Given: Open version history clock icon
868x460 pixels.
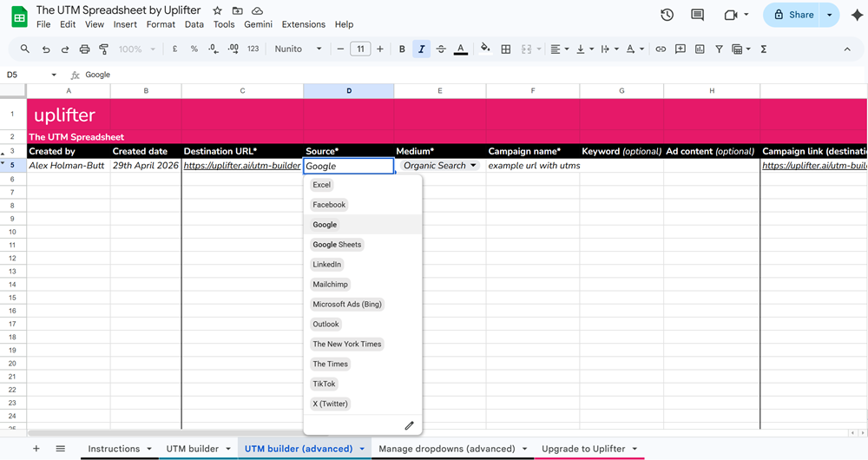Looking at the screenshot, I should click(x=667, y=15).
